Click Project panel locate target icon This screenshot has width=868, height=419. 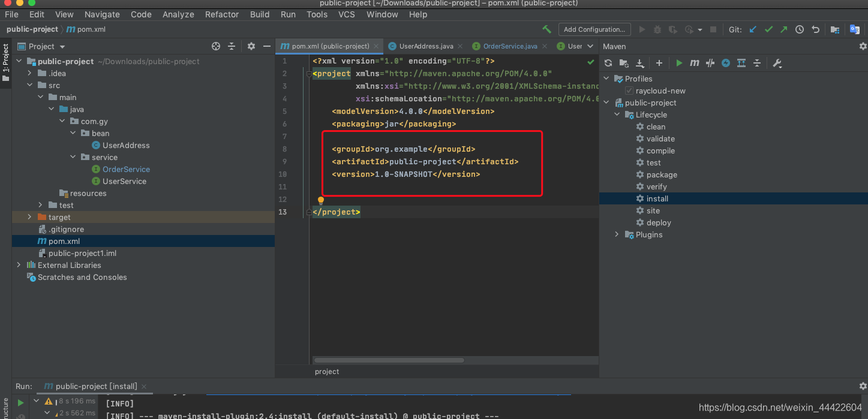pos(216,46)
